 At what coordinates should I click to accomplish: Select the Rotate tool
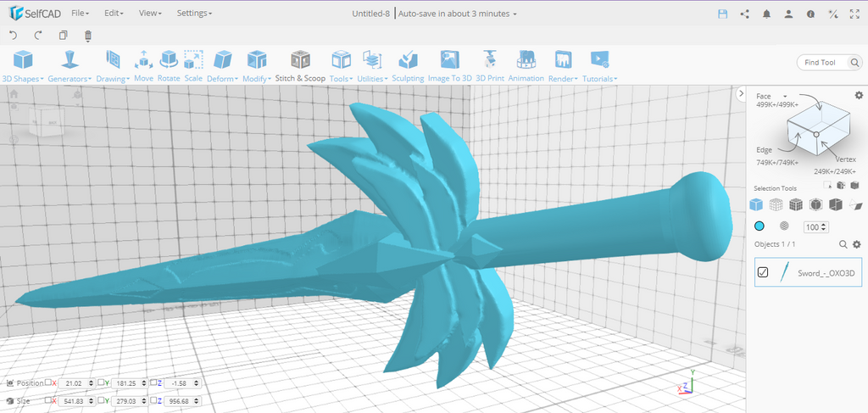click(x=169, y=66)
